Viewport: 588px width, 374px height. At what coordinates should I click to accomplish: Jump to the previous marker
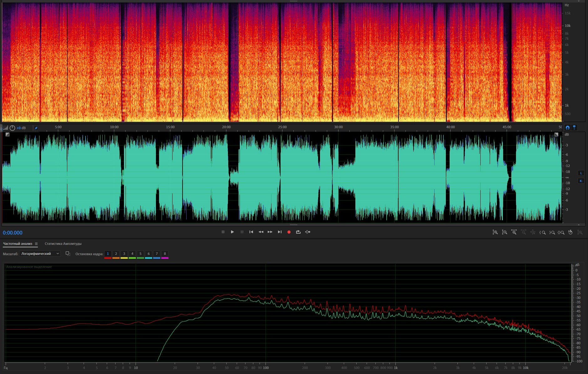coord(251,232)
